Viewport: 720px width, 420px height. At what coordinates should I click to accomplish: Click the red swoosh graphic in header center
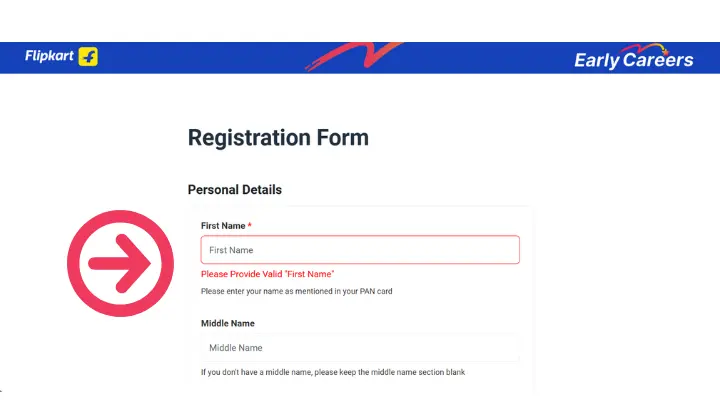click(x=354, y=56)
